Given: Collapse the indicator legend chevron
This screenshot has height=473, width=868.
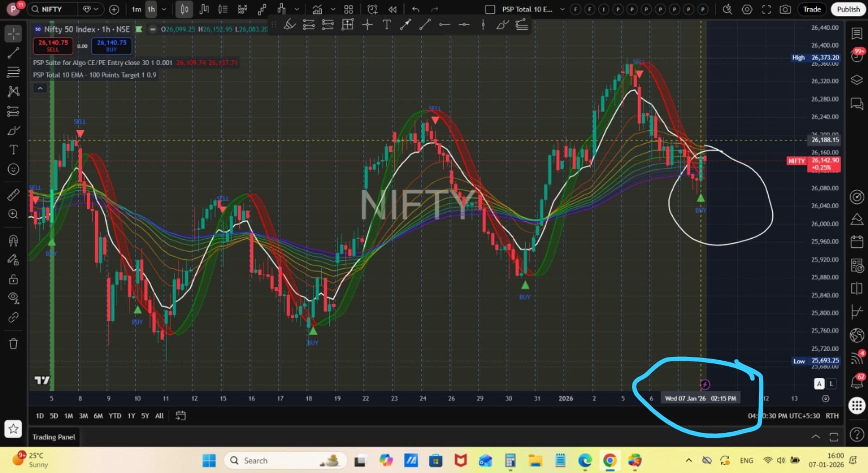Looking at the screenshot, I should 40,88.
